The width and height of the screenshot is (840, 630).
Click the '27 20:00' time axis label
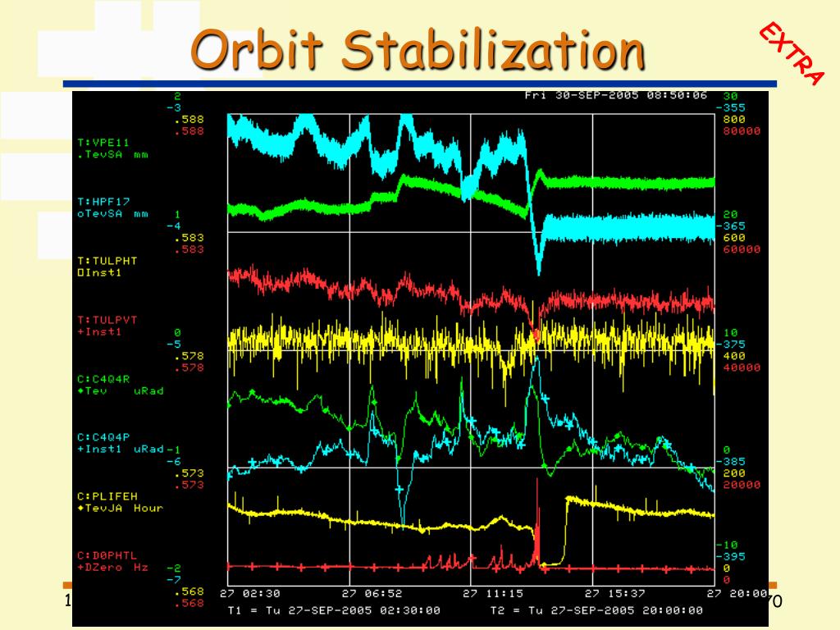(x=737, y=594)
